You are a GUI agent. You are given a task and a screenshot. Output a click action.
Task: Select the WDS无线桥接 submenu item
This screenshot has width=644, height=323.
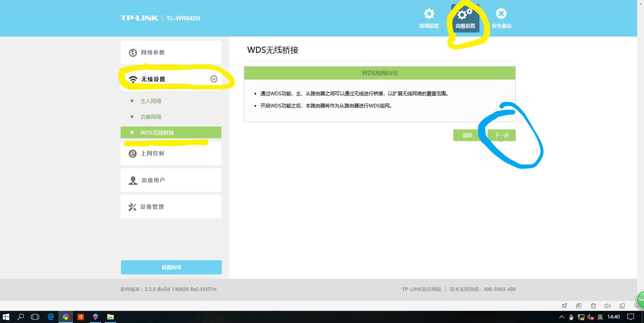(x=171, y=132)
